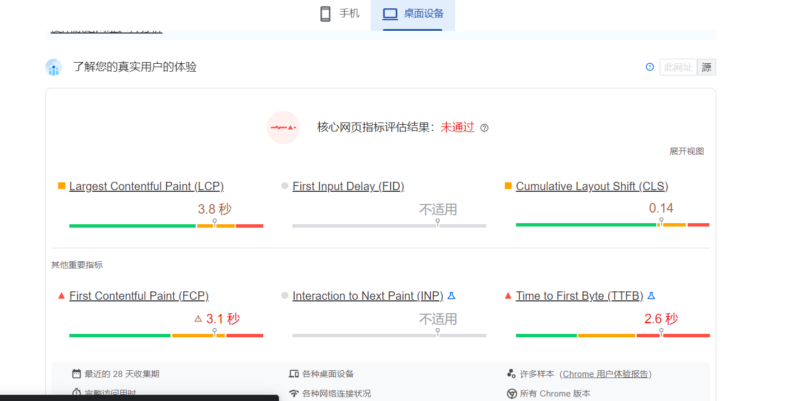
Task: Click the TTFB distribution bar
Action: (x=613, y=335)
